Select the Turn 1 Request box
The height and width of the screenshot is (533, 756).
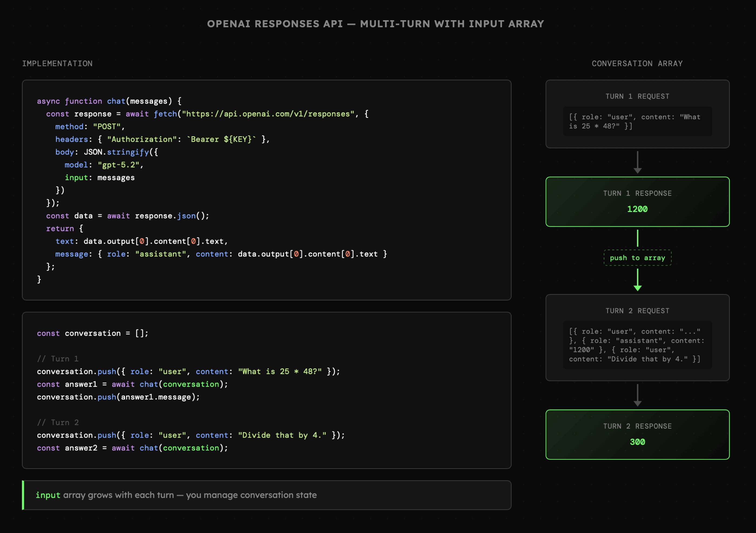click(x=637, y=114)
